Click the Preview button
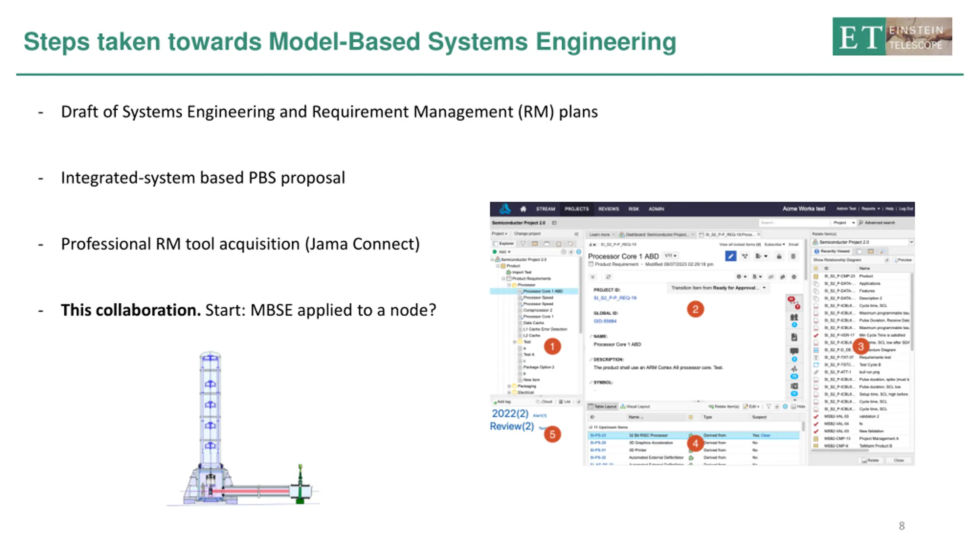This screenshot has height=551, width=980. [x=903, y=260]
